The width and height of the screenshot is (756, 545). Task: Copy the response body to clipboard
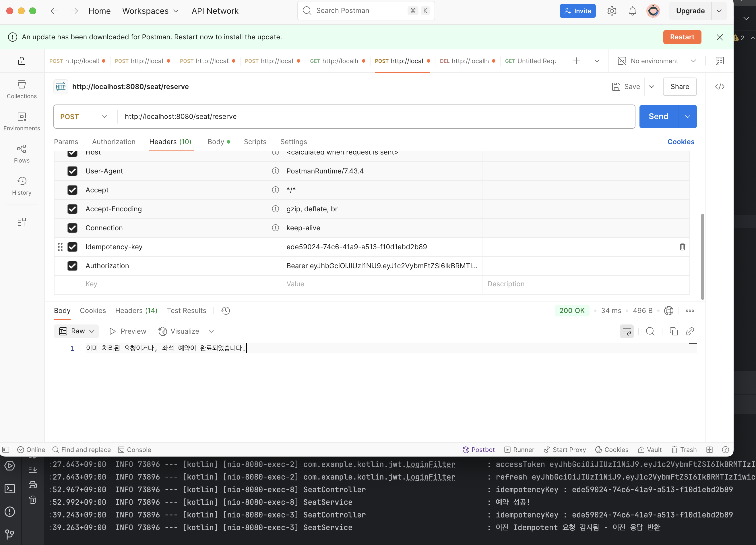(x=673, y=331)
